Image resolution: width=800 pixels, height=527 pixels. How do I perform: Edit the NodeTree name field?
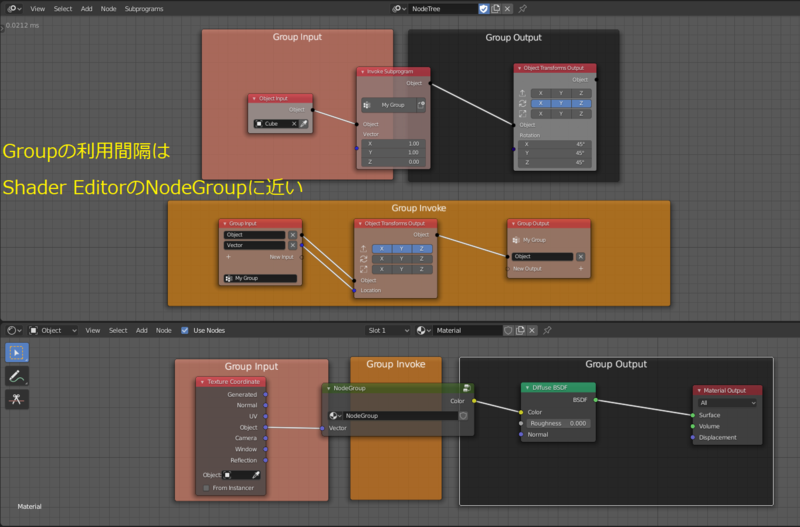click(x=443, y=9)
